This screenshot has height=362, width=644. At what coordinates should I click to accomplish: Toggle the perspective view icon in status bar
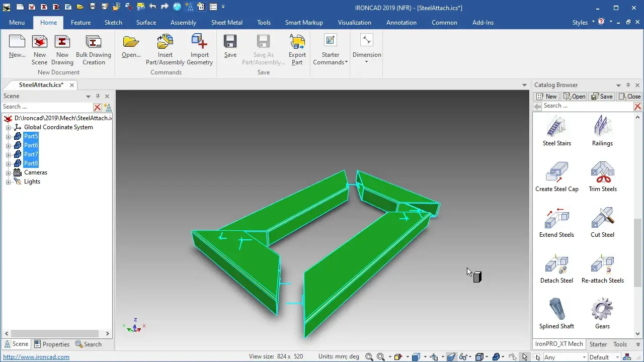451,357
